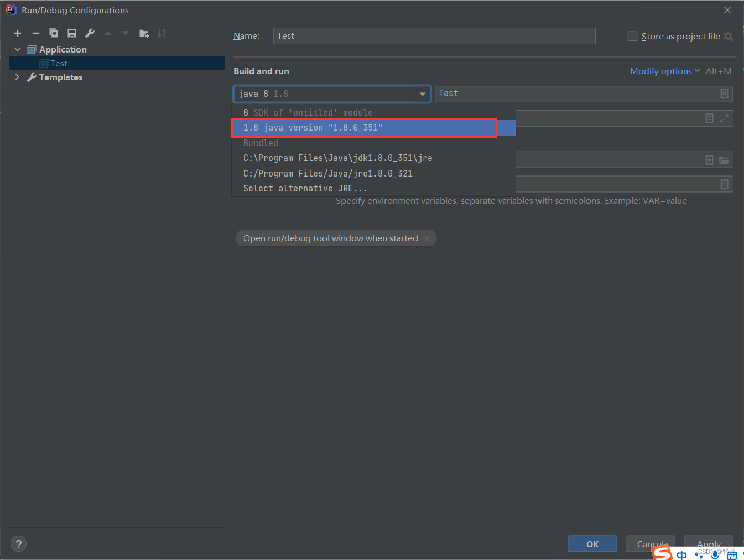
Task: Expand the Templates tree node
Action: tap(17, 77)
